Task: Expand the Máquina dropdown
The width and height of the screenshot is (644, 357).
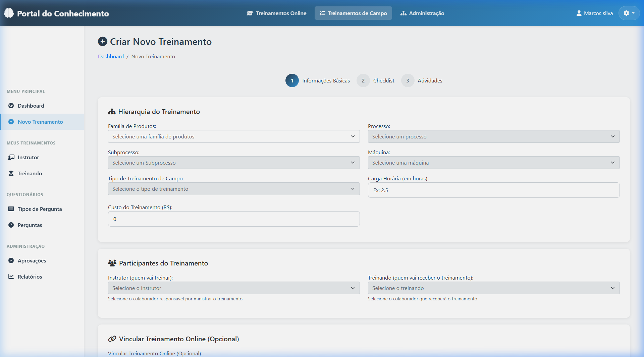Action: [x=493, y=163]
